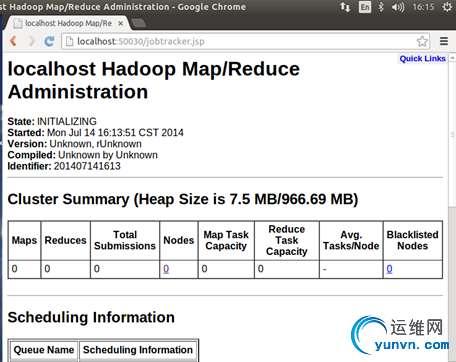Click the Queue Name column header
The image size is (456, 362).
(x=44, y=350)
